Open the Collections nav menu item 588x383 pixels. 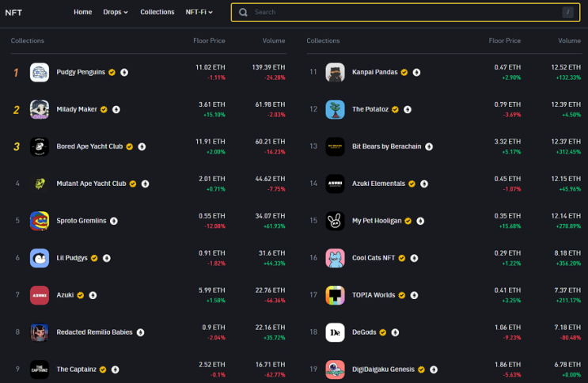click(157, 12)
